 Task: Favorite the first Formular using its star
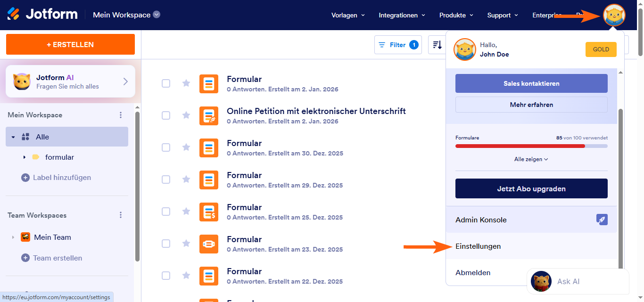point(186,83)
